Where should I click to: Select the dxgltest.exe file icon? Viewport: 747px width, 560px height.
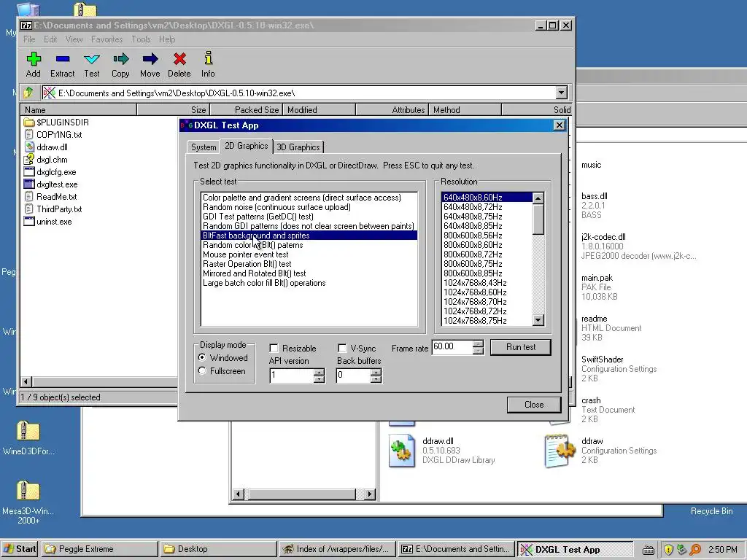pyautogui.click(x=29, y=184)
